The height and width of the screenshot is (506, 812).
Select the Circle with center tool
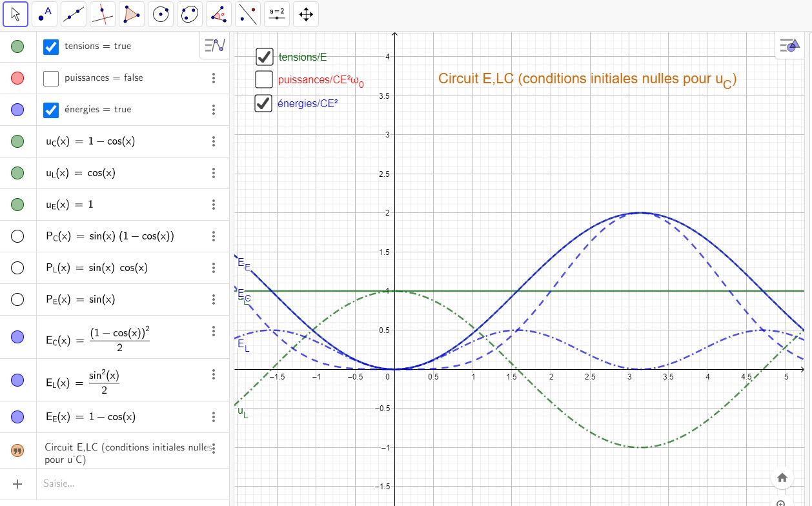[161, 14]
